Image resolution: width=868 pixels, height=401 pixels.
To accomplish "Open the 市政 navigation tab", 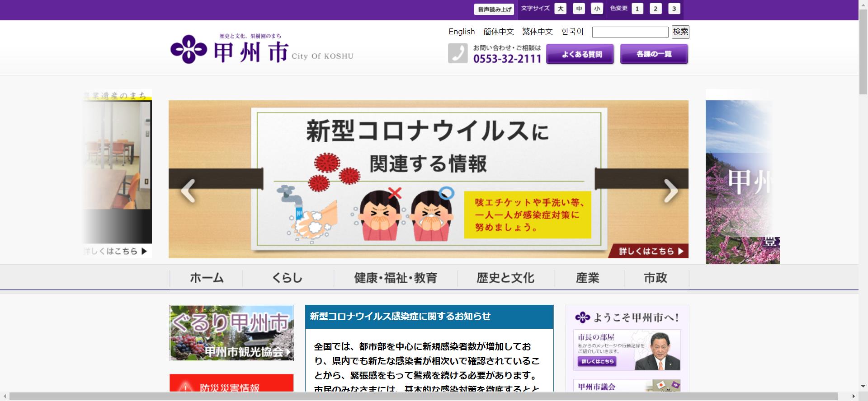I will click(656, 278).
